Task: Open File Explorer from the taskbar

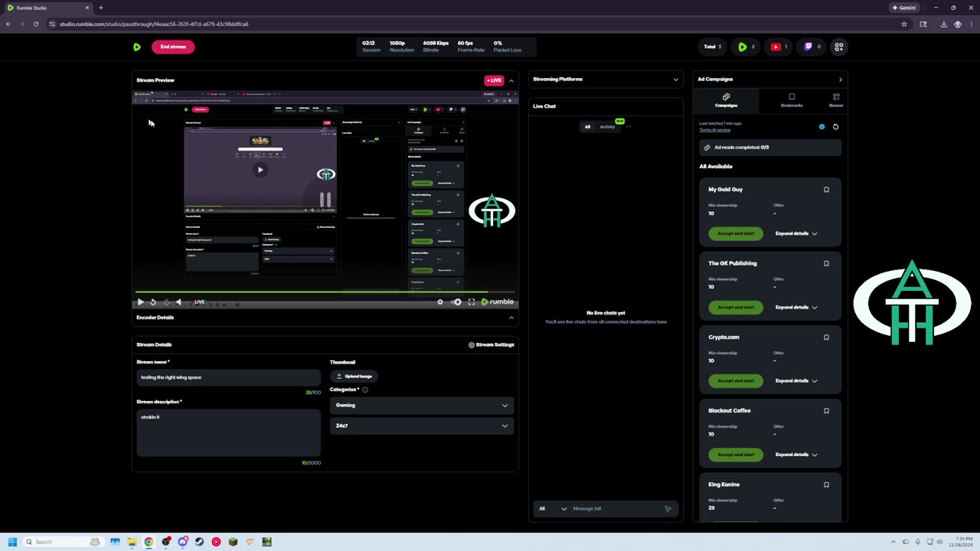Action: click(132, 542)
